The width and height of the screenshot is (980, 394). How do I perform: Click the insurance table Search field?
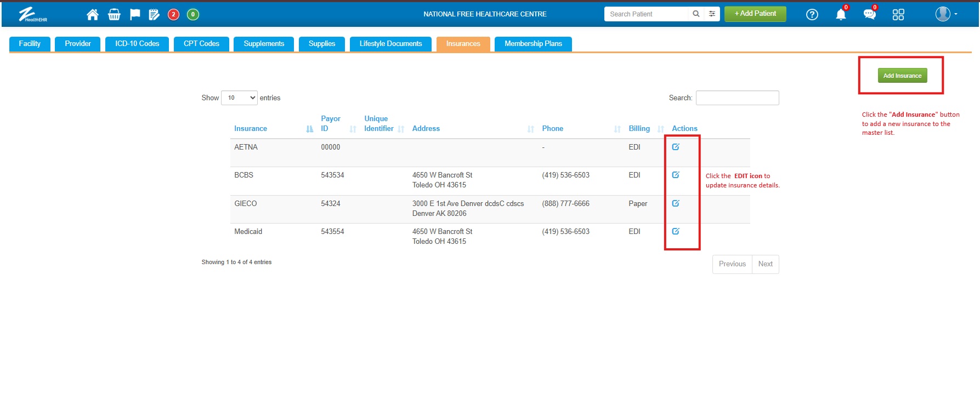click(x=737, y=98)
